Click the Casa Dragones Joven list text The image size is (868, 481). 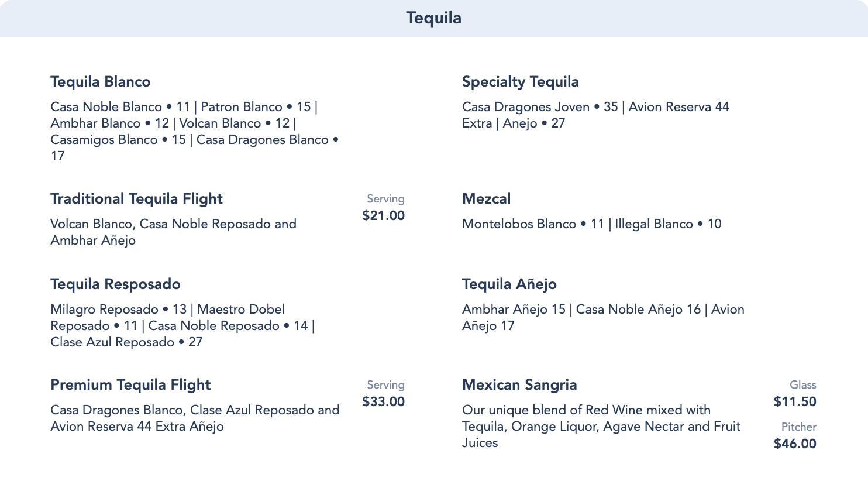coord(595,115)
